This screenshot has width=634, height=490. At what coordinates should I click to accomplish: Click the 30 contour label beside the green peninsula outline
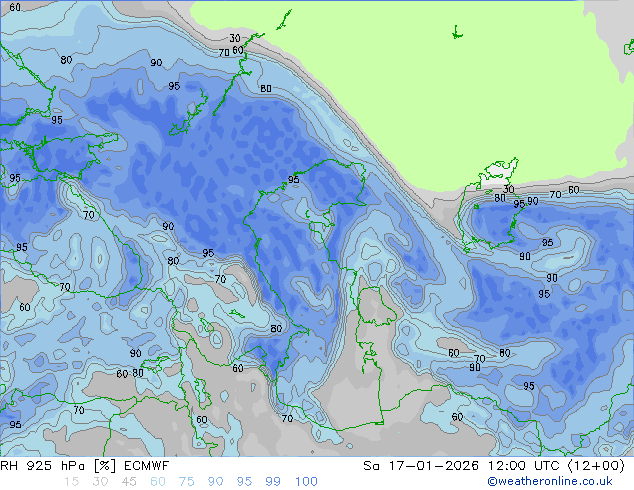(x=508, y=189)
